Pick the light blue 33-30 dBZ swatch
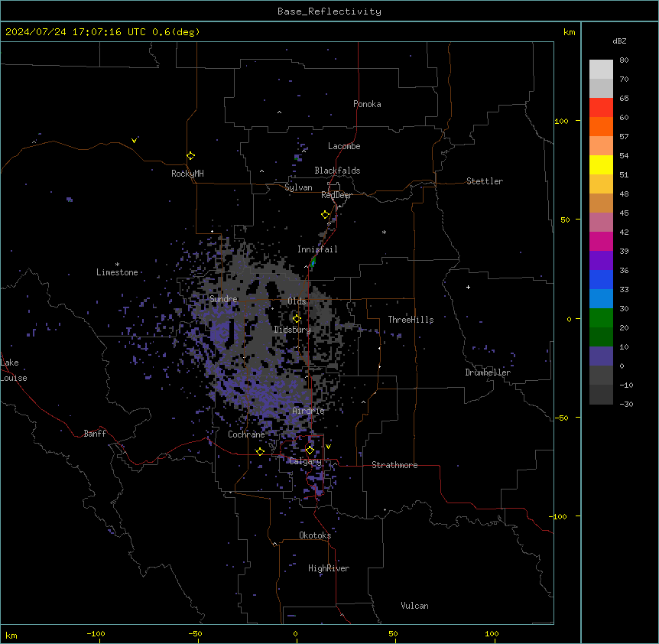 click(601, 299)
